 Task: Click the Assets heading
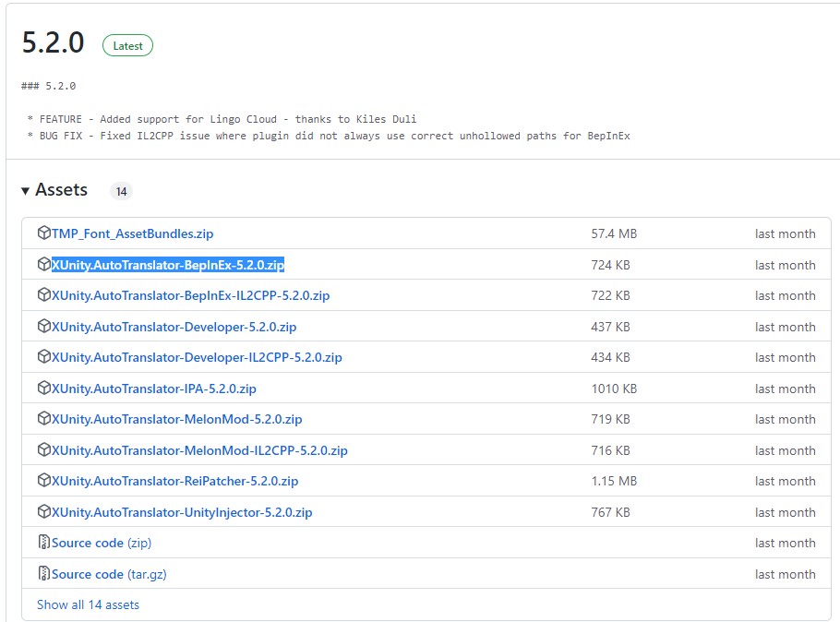pos(61,190)
